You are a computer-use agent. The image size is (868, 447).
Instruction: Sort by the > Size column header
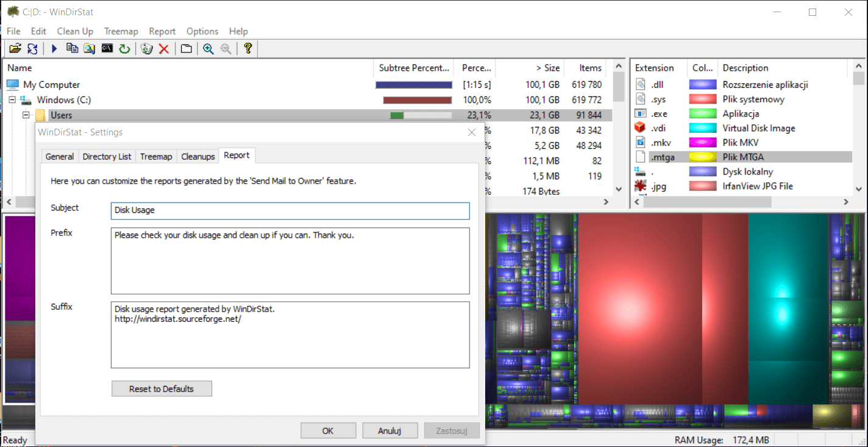pos(530,68)
